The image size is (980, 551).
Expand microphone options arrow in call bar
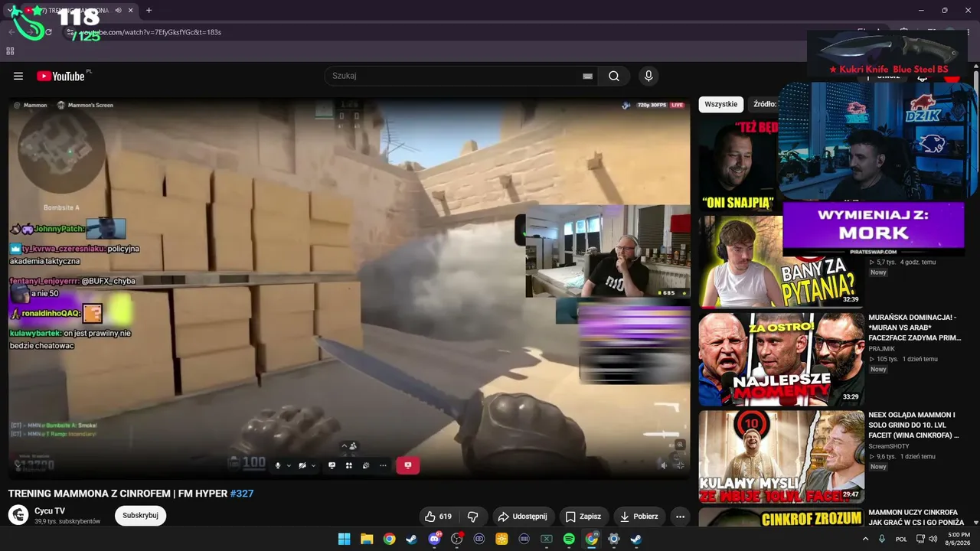[289, 465]
